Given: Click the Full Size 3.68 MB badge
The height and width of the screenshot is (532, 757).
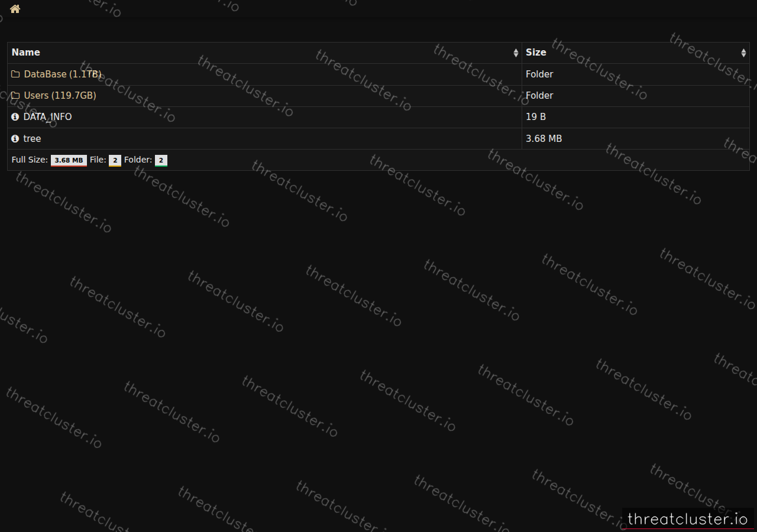Looking at the screenshot, I should point(69,160).
